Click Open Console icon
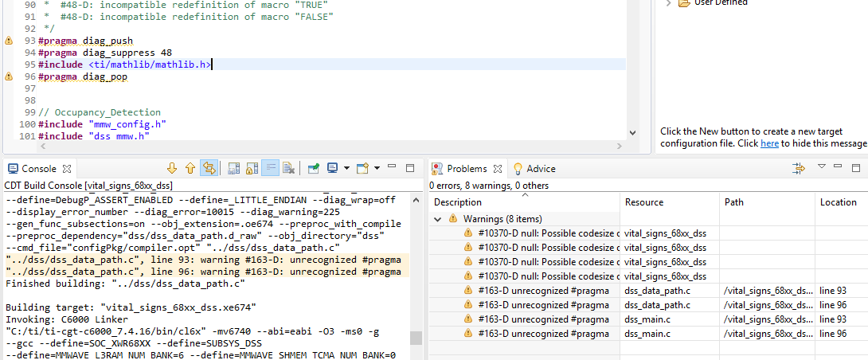The width and height of the screenshot is (868, 360). tap(362, 168)
